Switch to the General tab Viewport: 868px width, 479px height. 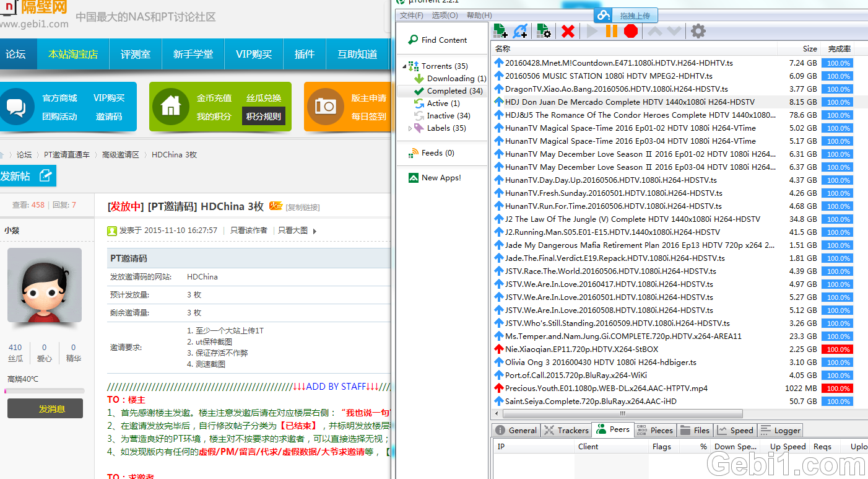(515, 430)
